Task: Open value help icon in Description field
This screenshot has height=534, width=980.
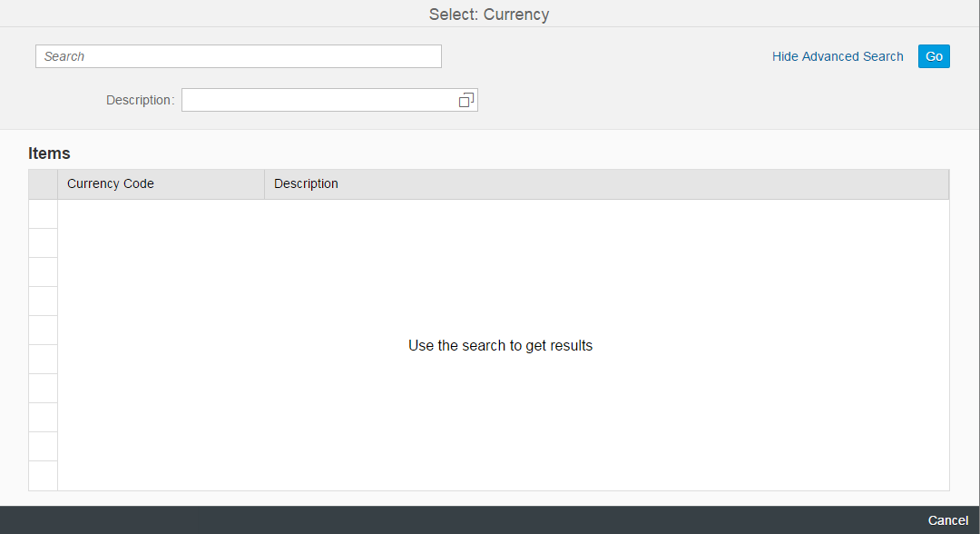Action: point(466,100)
